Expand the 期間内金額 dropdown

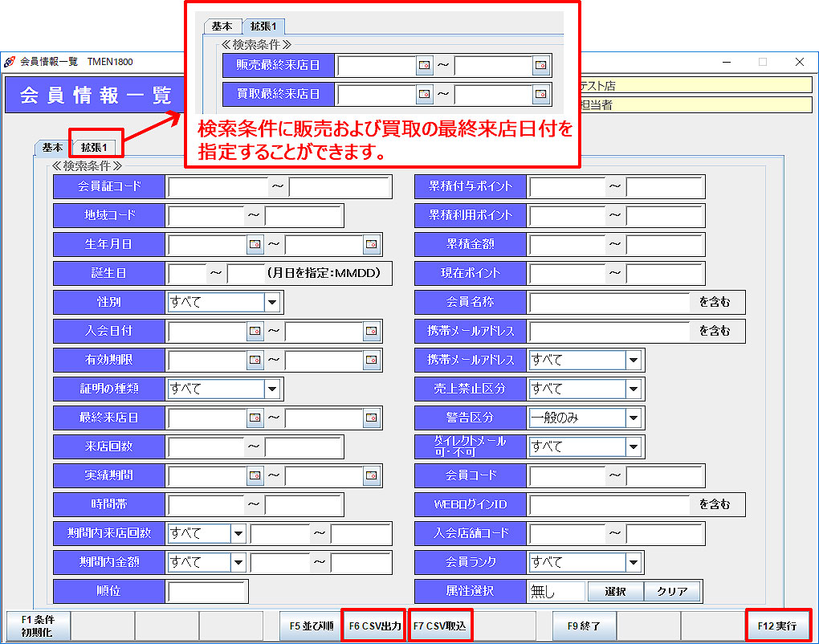pyautogui.click(x=238, y=563)
